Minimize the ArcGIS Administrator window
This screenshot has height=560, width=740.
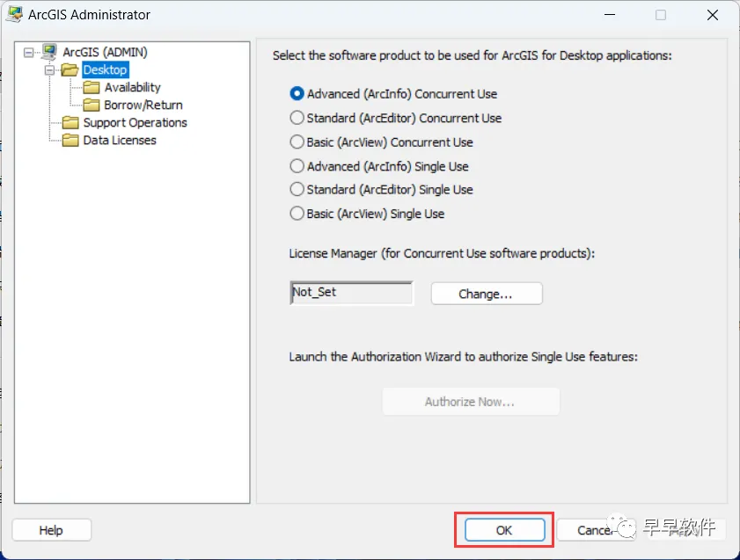pyautogui.click(x=610, y=15)
